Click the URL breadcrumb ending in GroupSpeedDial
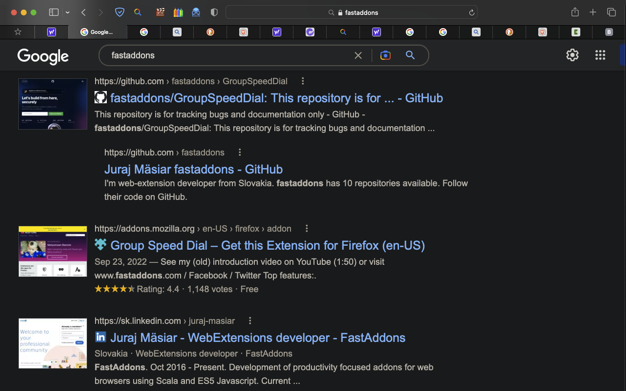 click(x=191, y=81)
